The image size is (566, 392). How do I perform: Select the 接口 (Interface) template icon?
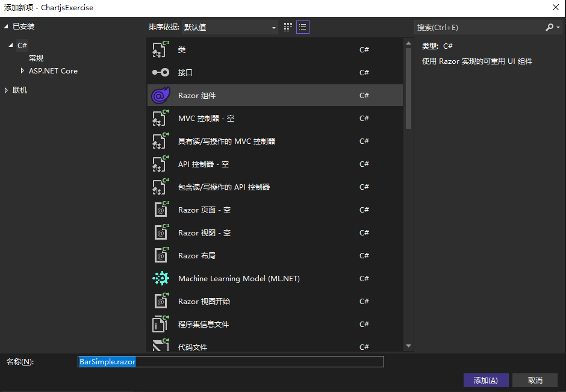[161, 72]
